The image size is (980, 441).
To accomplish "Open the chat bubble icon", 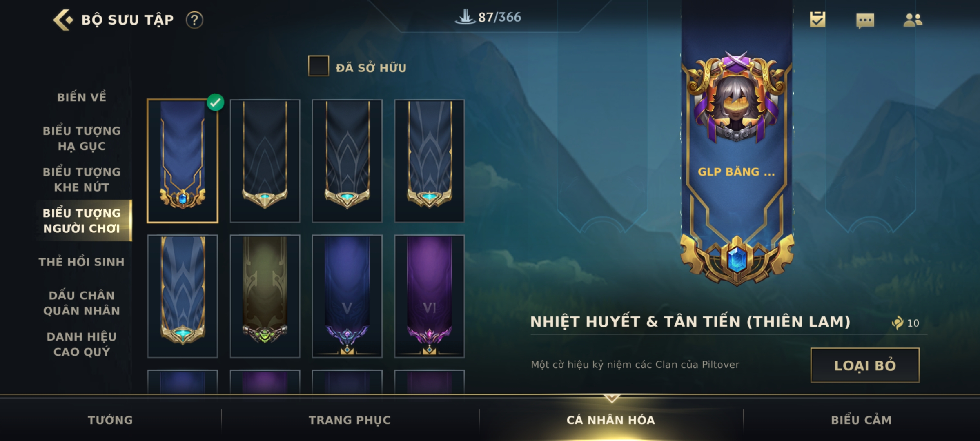I will [x=865, y=20].
